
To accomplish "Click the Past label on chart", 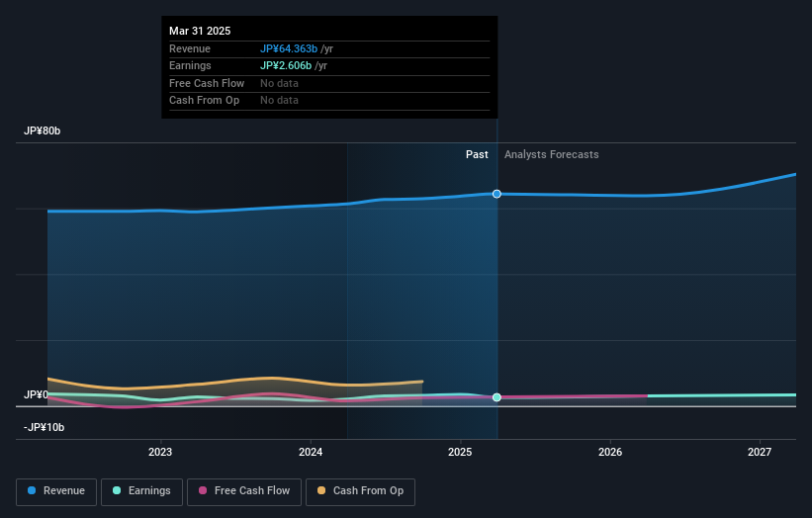I will point(477,154).
